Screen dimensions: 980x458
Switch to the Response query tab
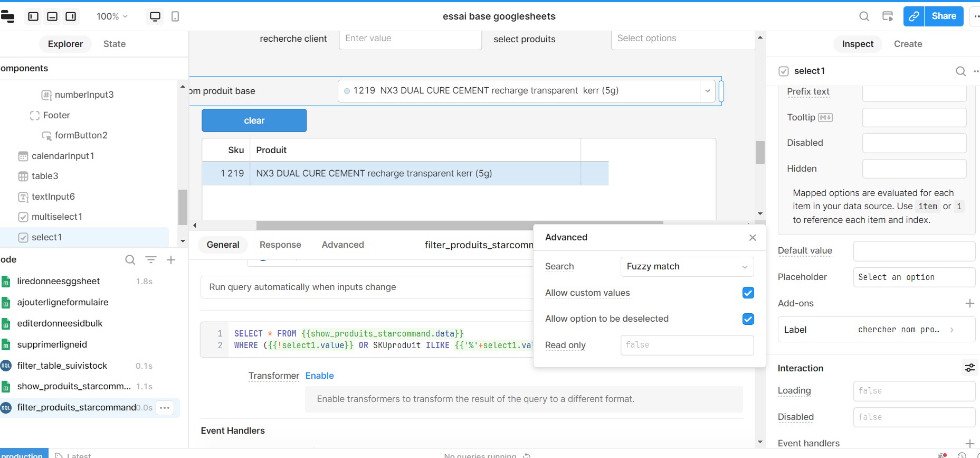[280, 245]
